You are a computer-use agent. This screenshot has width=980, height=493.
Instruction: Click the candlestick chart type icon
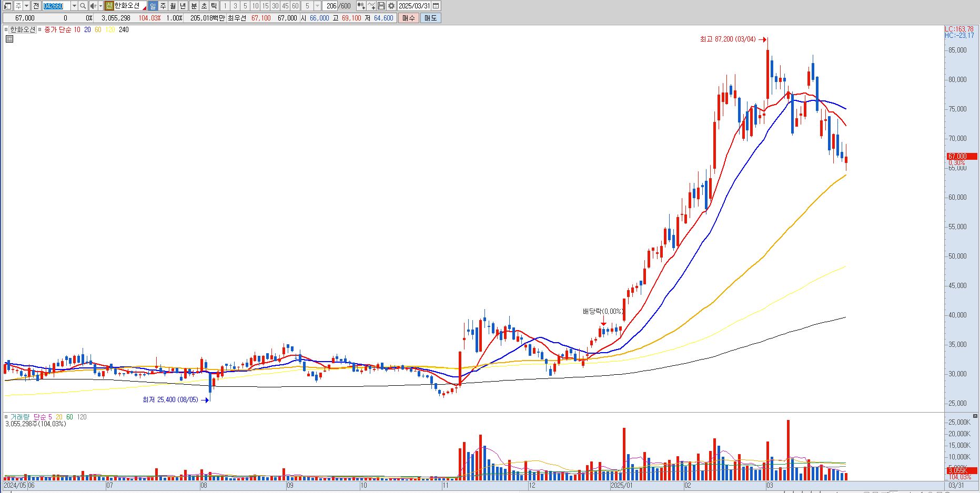point(361,6)
